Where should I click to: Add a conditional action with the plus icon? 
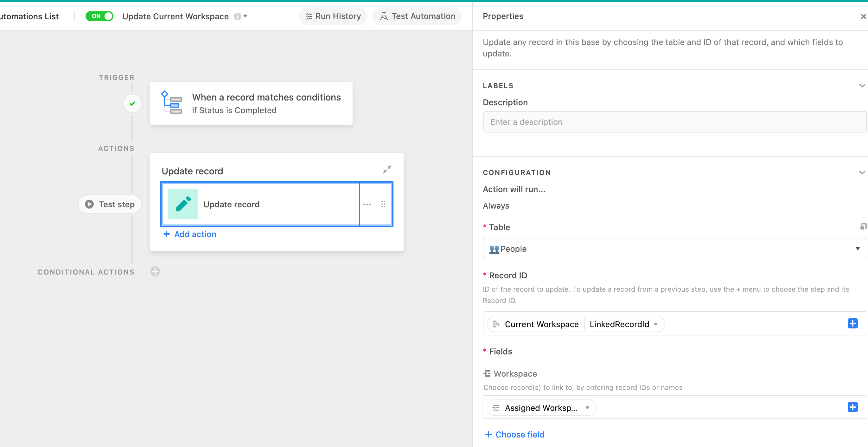coord(155,271)
